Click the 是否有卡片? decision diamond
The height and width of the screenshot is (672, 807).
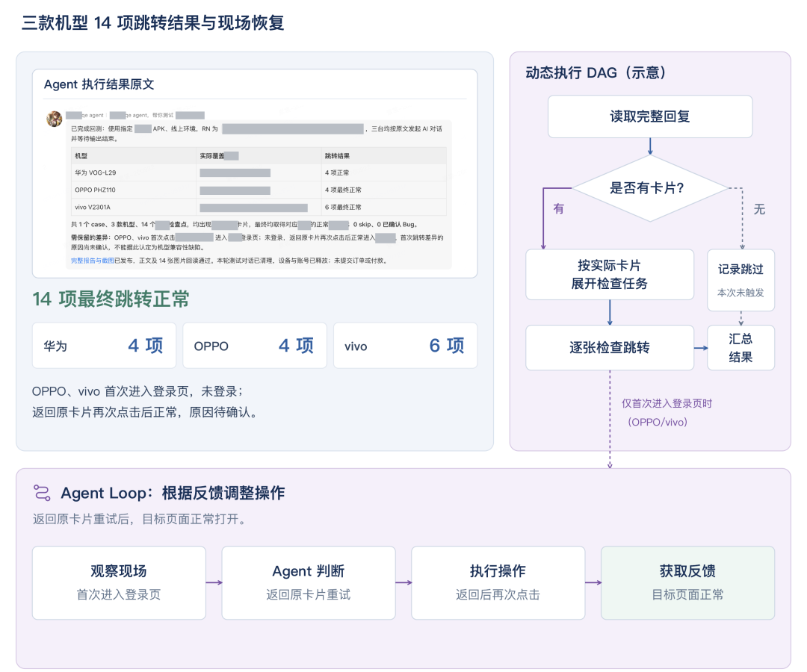point(650,188)
